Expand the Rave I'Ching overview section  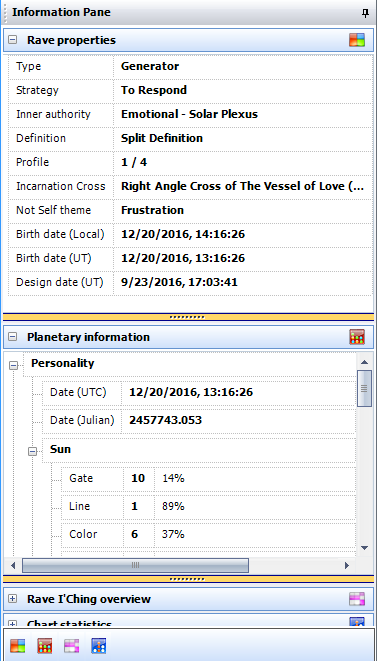click(13, 599)
